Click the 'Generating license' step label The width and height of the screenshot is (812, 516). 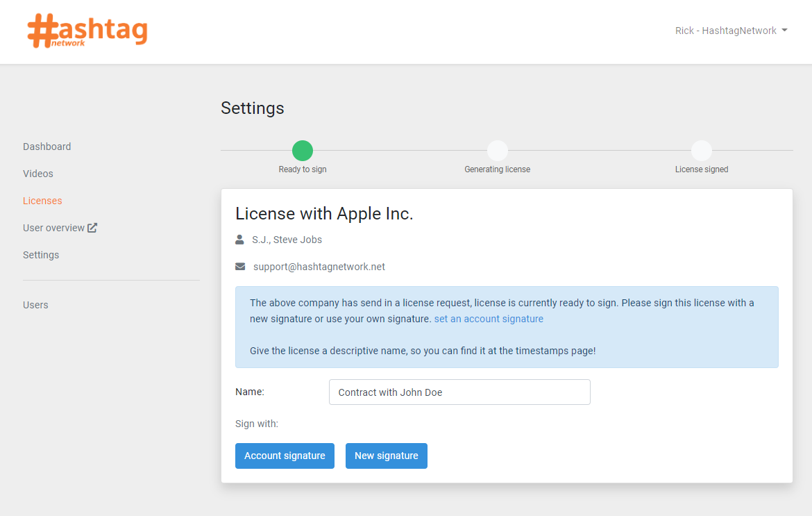pyautogui.click(x=497, y=169)
